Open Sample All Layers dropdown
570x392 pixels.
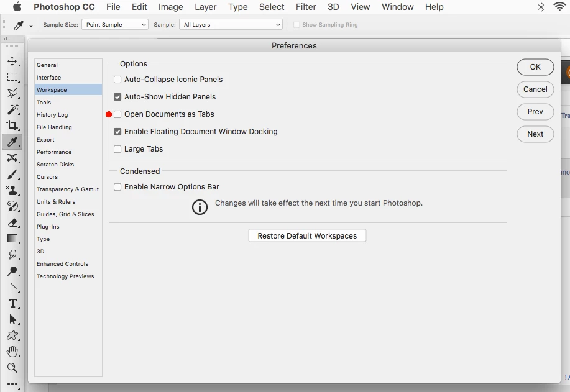pos(231,25)
